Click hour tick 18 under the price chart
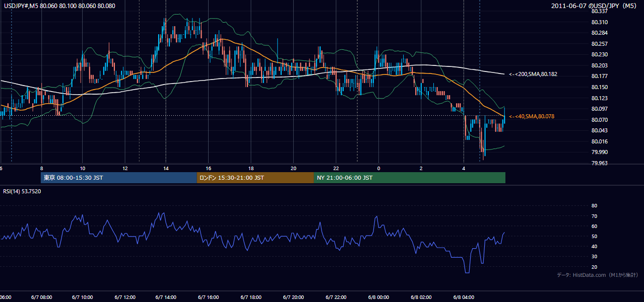Image resolution: width=644 pixels, height=302 pixels. 250,168
